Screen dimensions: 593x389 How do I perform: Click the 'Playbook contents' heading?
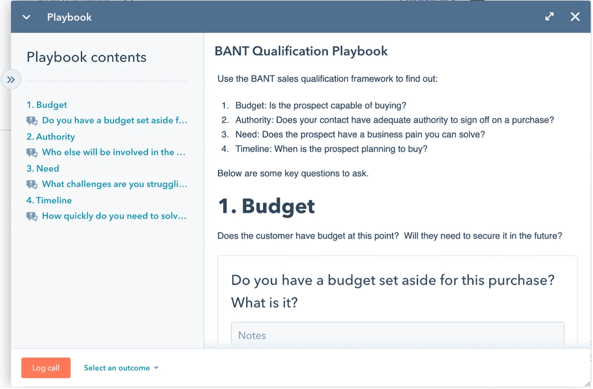coord(86,57)
